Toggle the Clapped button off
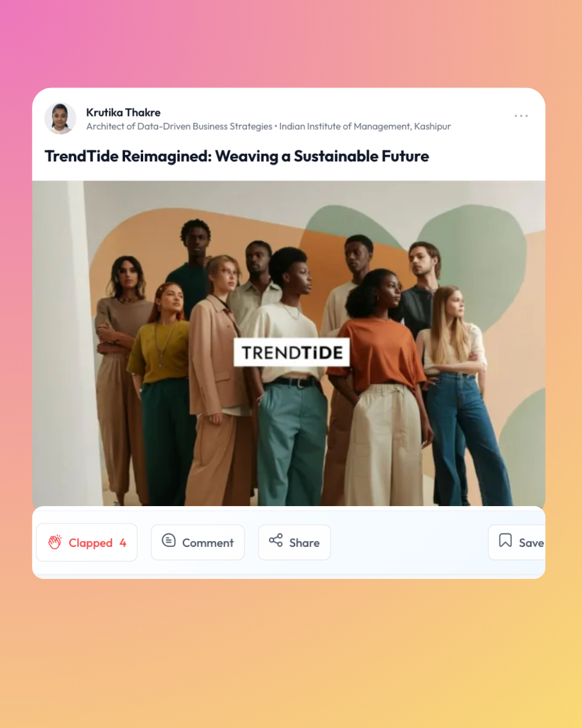This screenshot has height=728, width=582. tap(87, 542)
